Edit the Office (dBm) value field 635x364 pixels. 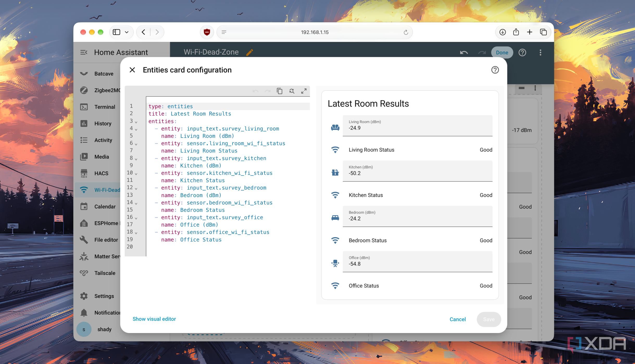pos(417,262)
